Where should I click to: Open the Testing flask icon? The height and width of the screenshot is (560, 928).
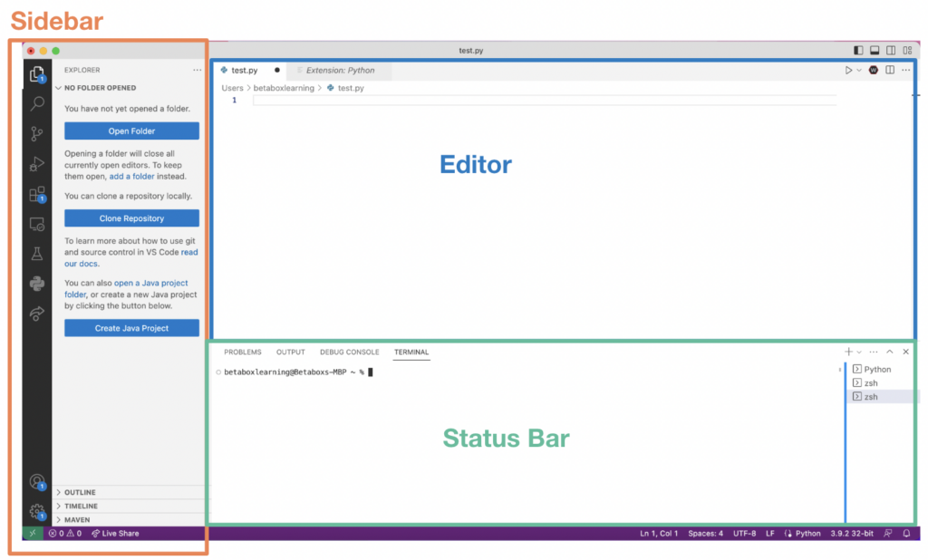36,254
